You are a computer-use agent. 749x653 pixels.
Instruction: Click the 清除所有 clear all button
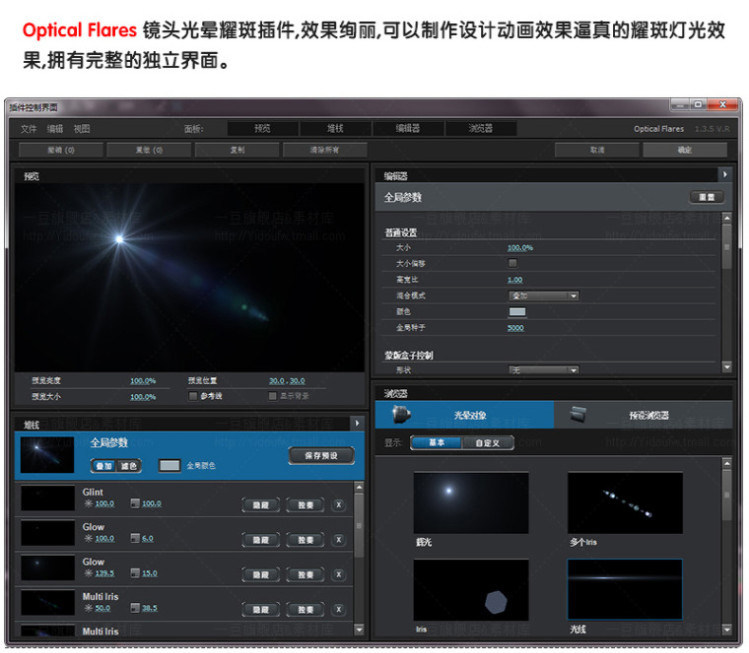(325, 150)
